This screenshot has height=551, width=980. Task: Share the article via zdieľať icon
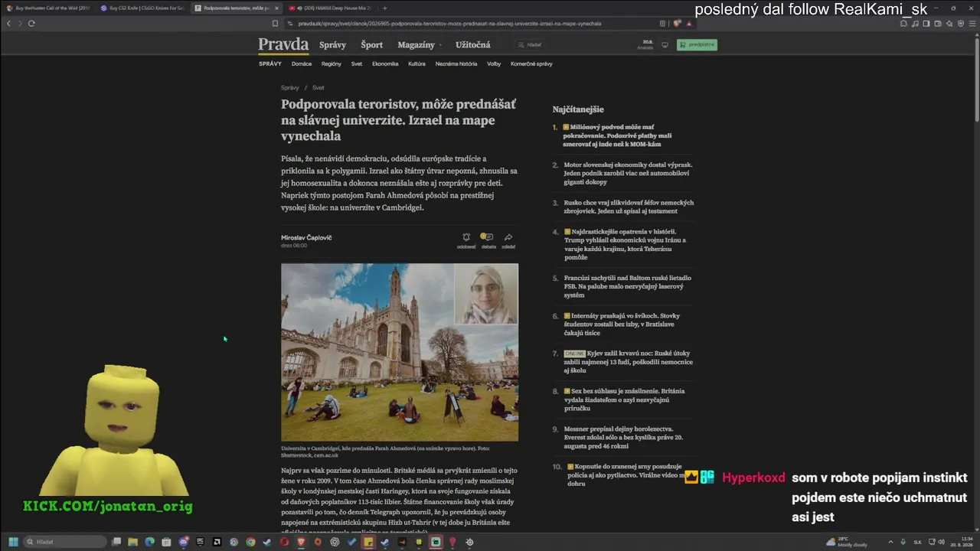[508, 241]
